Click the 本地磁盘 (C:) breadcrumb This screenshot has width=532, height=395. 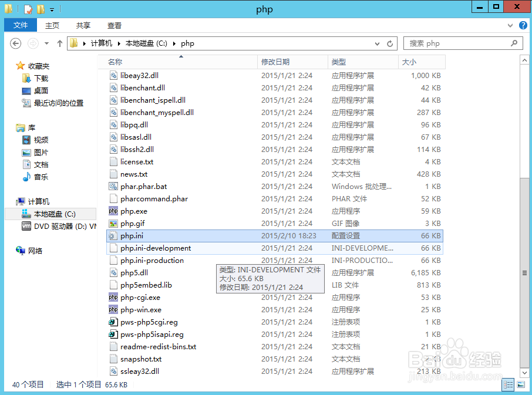coord(146,43)
